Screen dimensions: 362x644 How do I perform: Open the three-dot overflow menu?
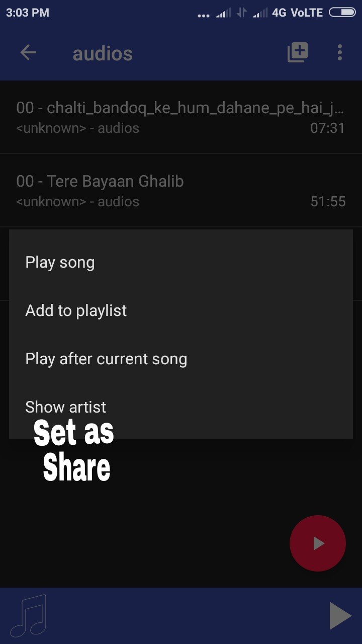pos(340,52)
